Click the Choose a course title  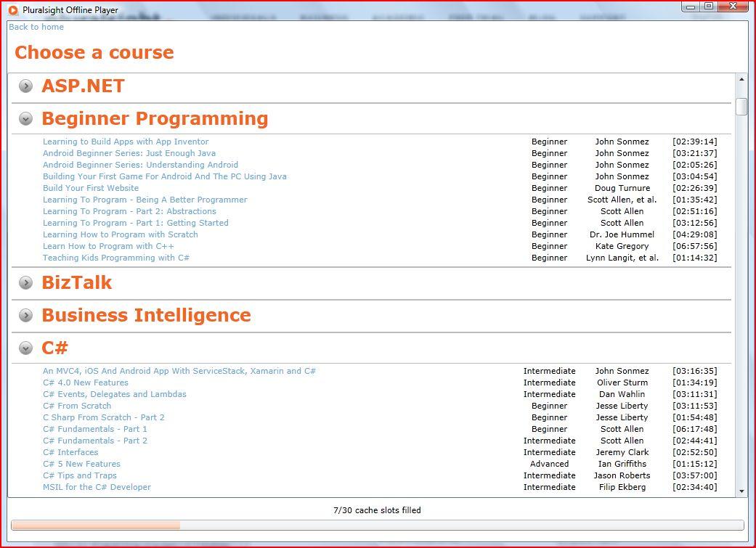coord(94,52)
